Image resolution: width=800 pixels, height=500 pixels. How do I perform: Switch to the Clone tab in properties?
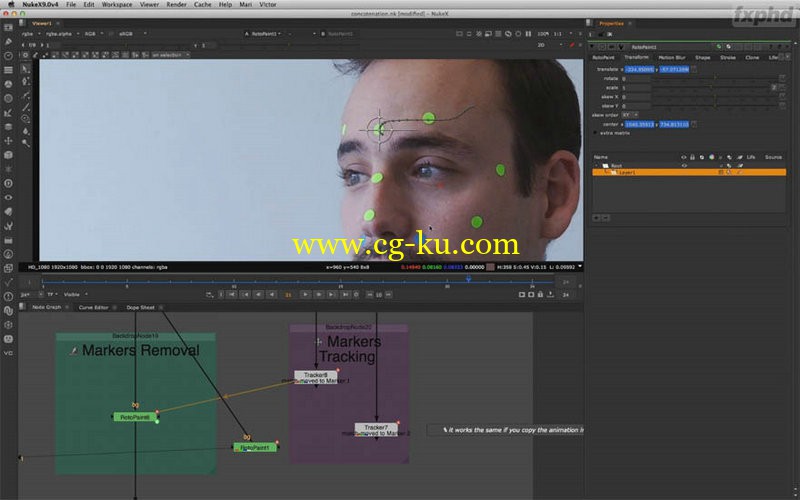coord(752,58)
